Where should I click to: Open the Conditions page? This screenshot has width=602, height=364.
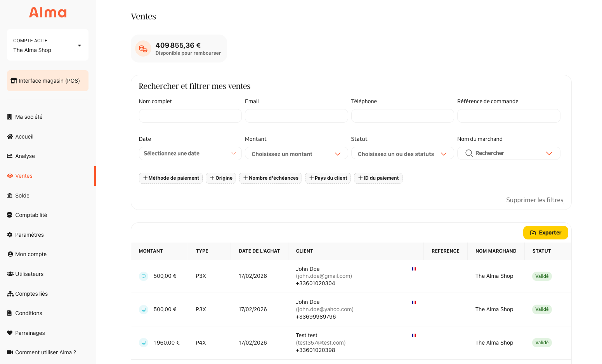28,313
